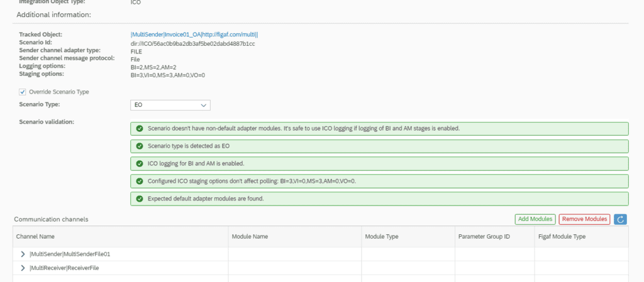Click the 'Scenario type is detected as EO' message
Image resolution: width=644 pixels, height=282 pixels.
(379, 146)
